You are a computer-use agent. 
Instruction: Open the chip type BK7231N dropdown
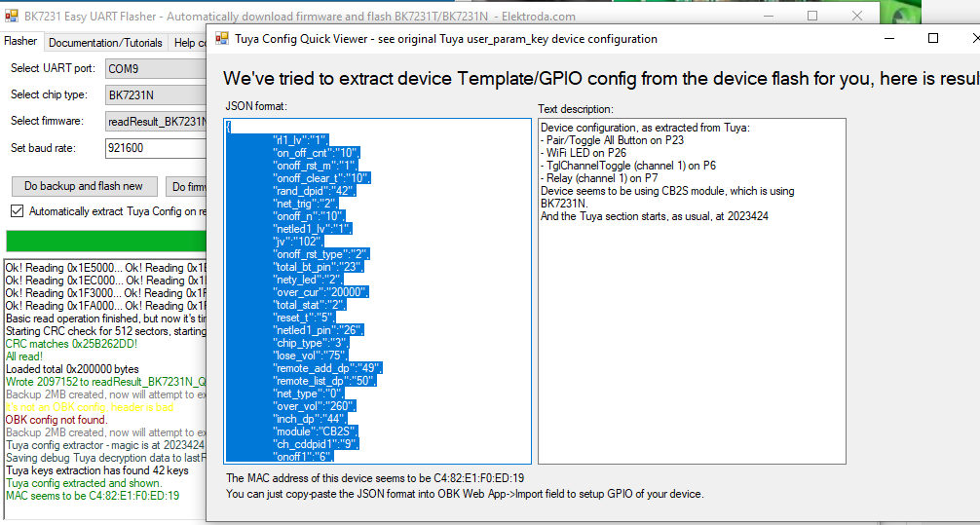pos(156,95)
